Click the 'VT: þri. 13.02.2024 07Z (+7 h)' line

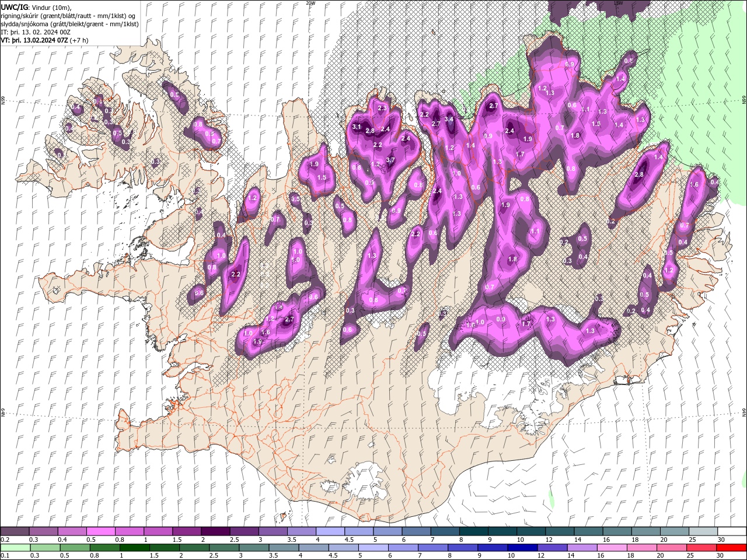tap(44, 40)
